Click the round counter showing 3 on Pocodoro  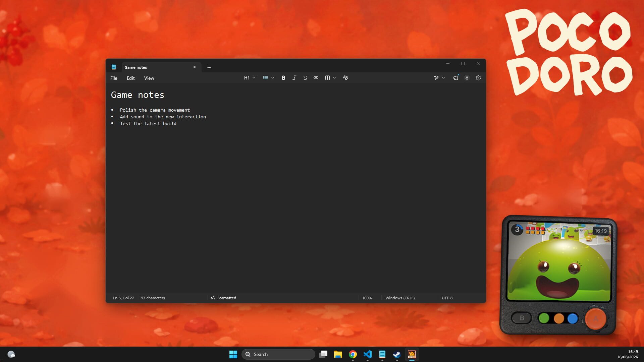[x=517, y=230]
